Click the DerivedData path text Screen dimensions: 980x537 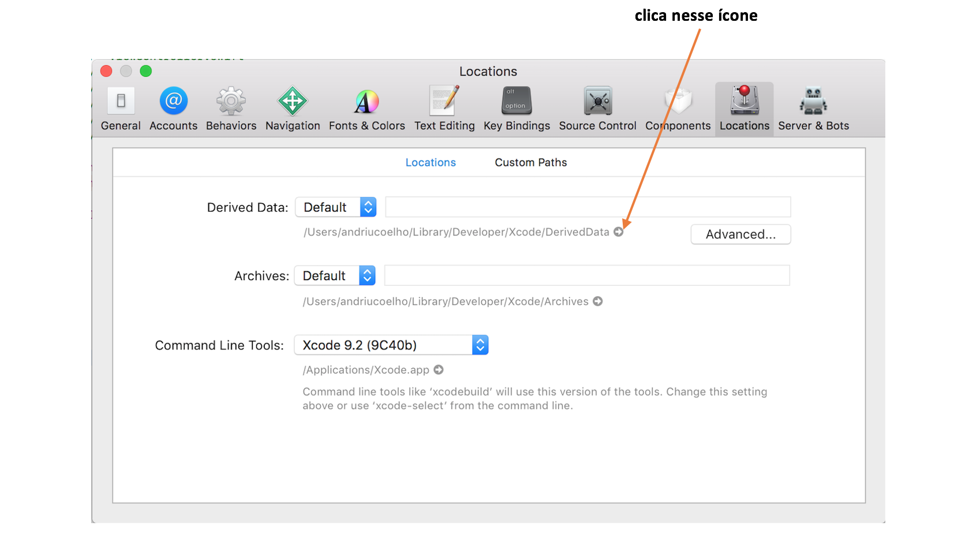point(457,232)
